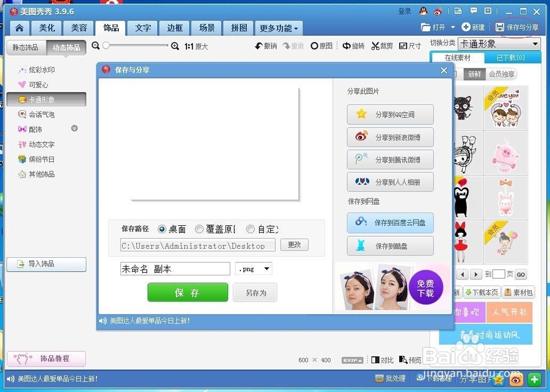Image resolution: width=550 pixels, height=392 pixels.
Task: Select the 桌面 save path radio
Action: coord(162,229)
